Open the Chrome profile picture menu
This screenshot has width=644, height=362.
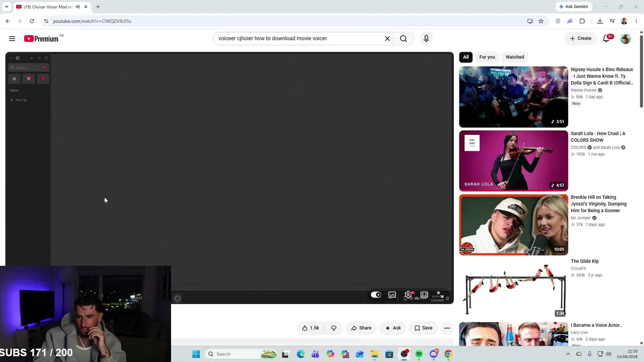click(x=624, y=21)
